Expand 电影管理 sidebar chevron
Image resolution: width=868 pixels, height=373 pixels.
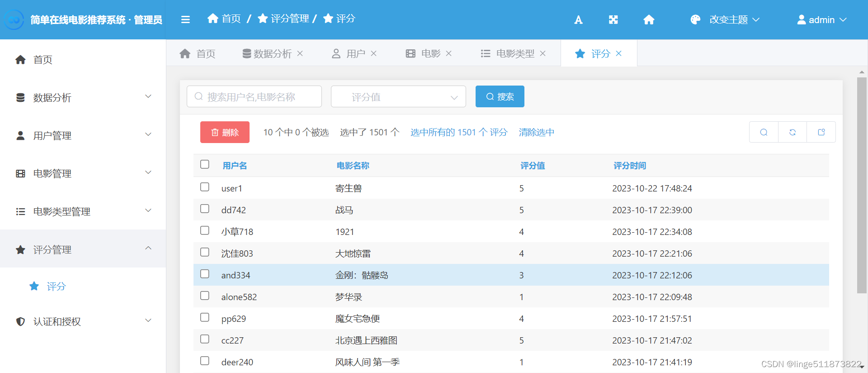click(x=148, y=172)
